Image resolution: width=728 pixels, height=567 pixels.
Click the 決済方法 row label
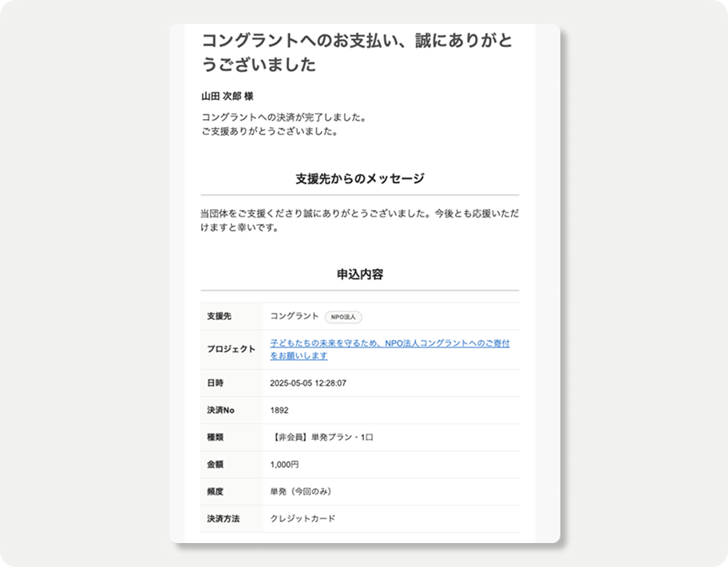(x=223, y=518)
